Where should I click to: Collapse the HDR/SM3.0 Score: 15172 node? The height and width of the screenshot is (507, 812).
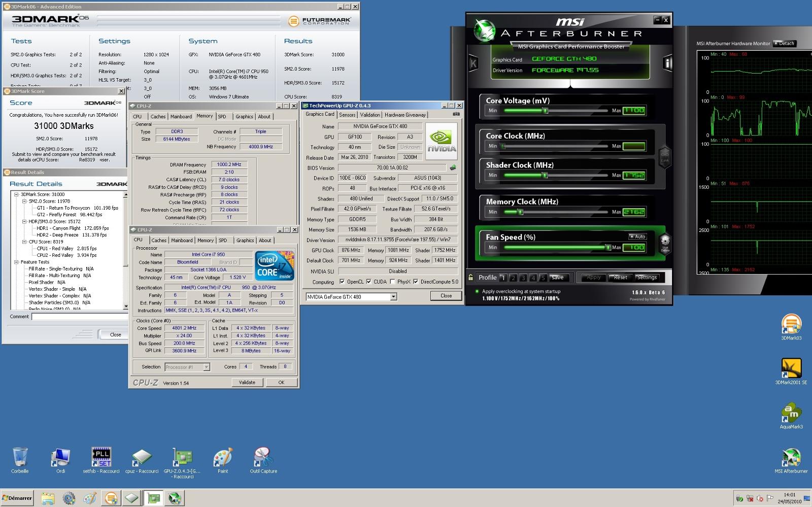pos(24,221)
